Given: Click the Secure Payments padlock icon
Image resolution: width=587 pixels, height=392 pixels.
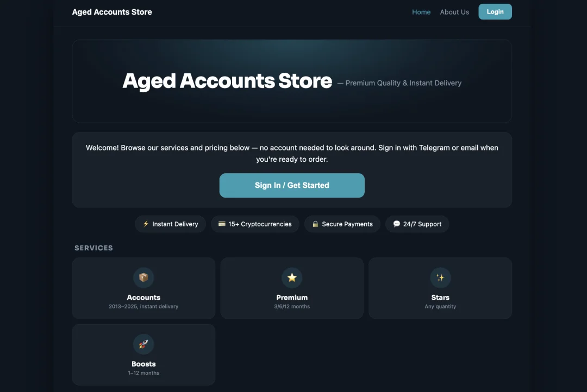Looking at the screenshot, I should pyautogui.click(x=315, y=224).
